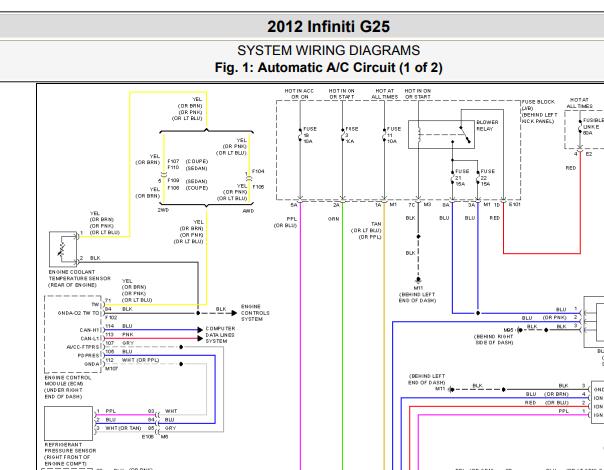Image resolution: width=604 pixels, height=470 pixels.
Task: Click the "FUSE 22 15A" label
Action: click(487, 178)
